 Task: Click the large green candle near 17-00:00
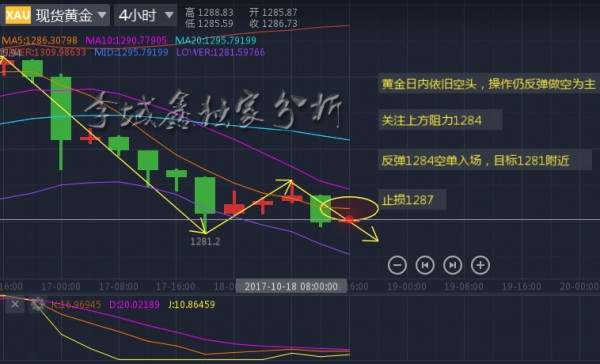click(x=61, y=108)
